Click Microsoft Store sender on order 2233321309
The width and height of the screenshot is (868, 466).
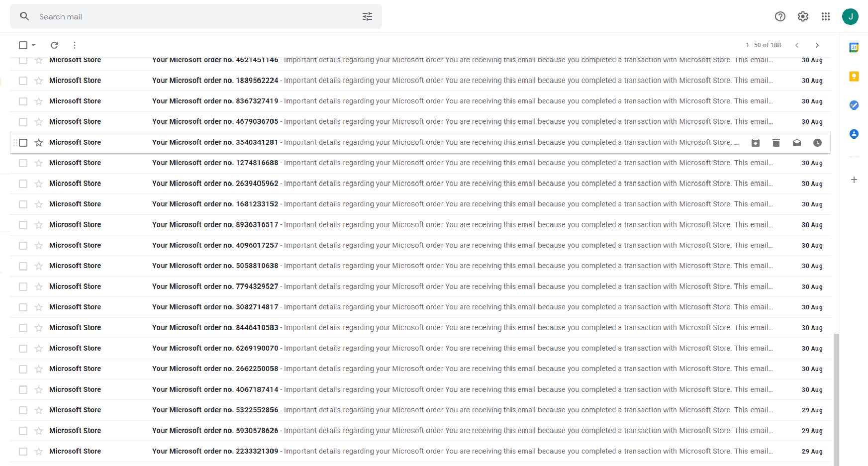(75, 451)
